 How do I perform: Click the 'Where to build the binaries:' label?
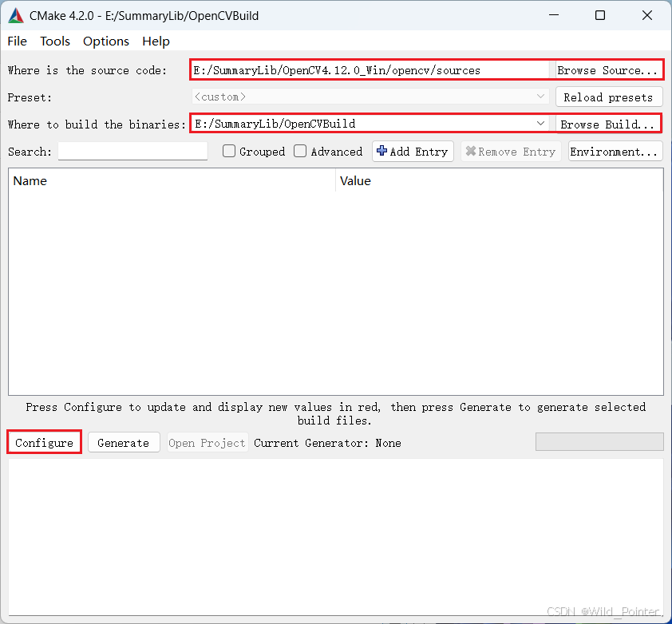(97, 124)
